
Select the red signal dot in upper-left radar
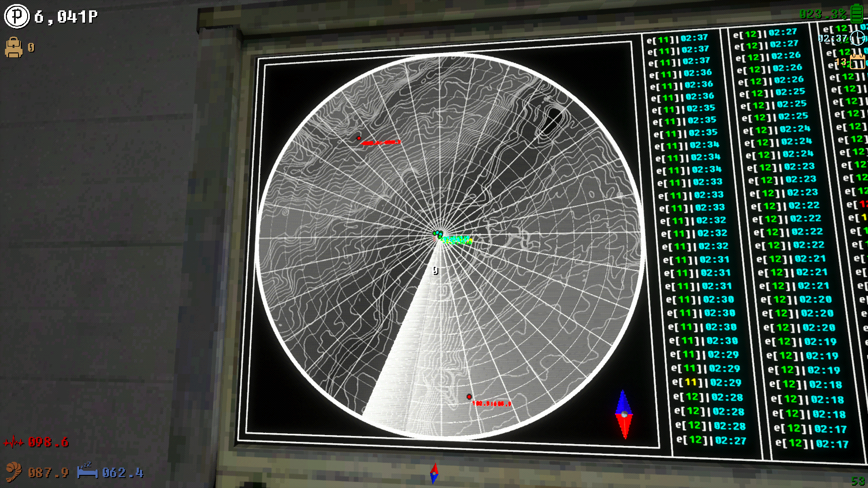click(359, 138)
